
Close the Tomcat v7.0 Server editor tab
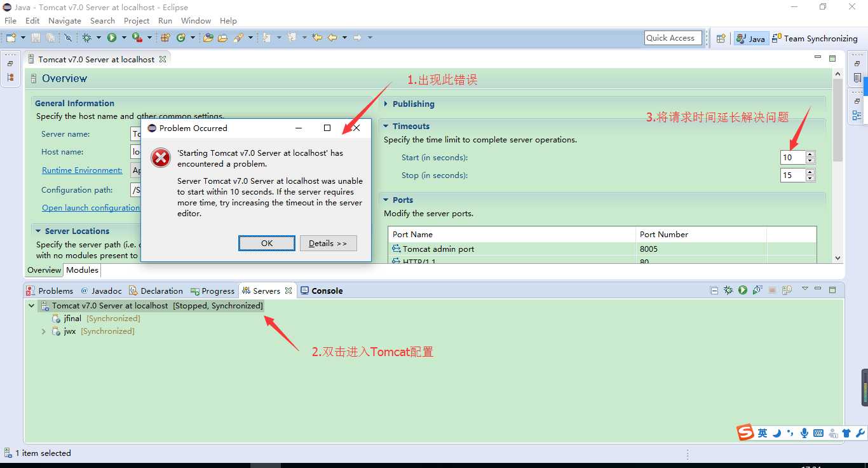(x=163, y=59)
